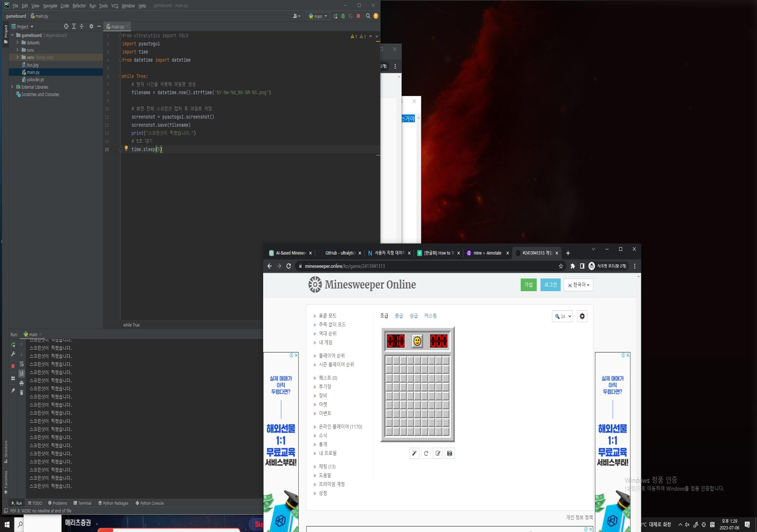Select 중급 intermediate difficulty link
The width and height of the screenshot is (757, 532).
click(399, 316)
